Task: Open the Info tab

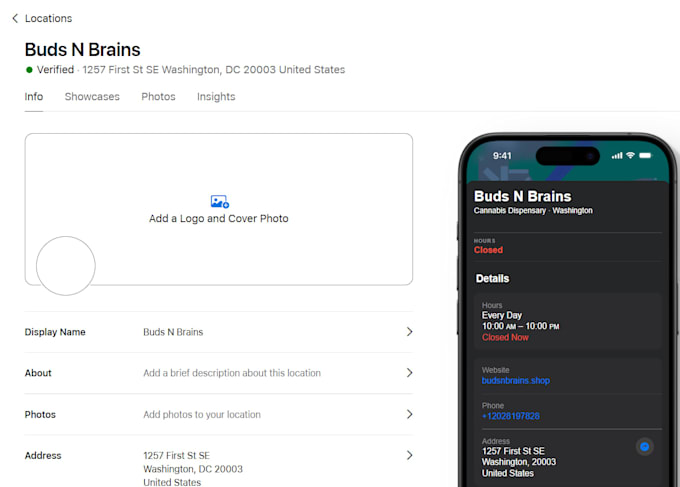Action: 34,97
